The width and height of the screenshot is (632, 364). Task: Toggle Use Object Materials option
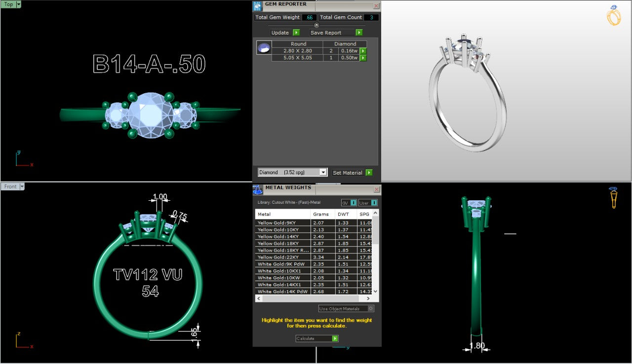click(346, 309)
